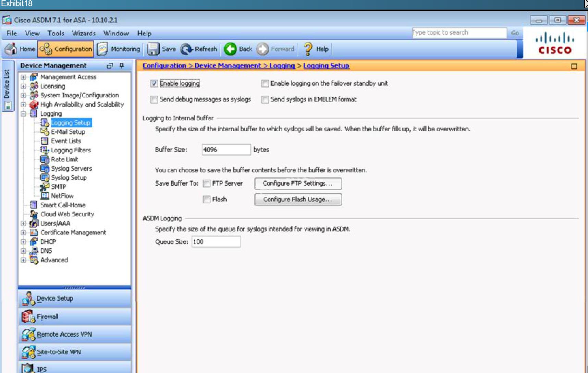Go Back with the green arrow icon

[x=230, y=49]
